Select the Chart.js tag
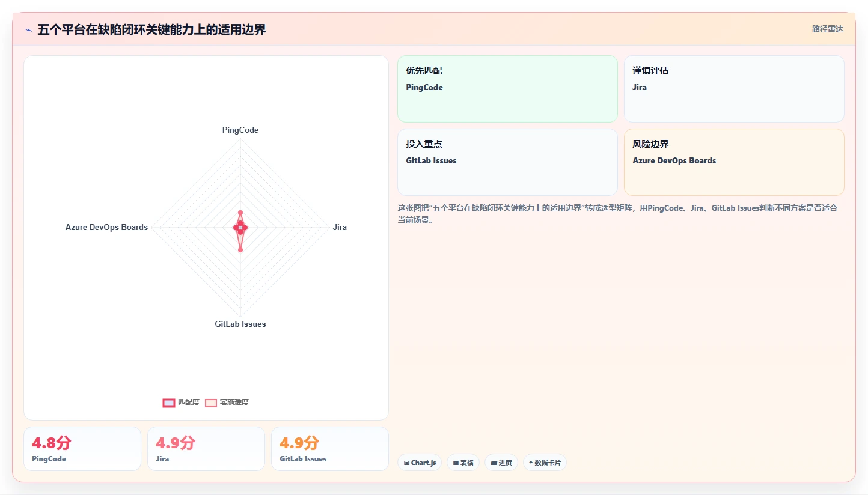Viewport: 868px width, 495px height. [x=420, y=463]
